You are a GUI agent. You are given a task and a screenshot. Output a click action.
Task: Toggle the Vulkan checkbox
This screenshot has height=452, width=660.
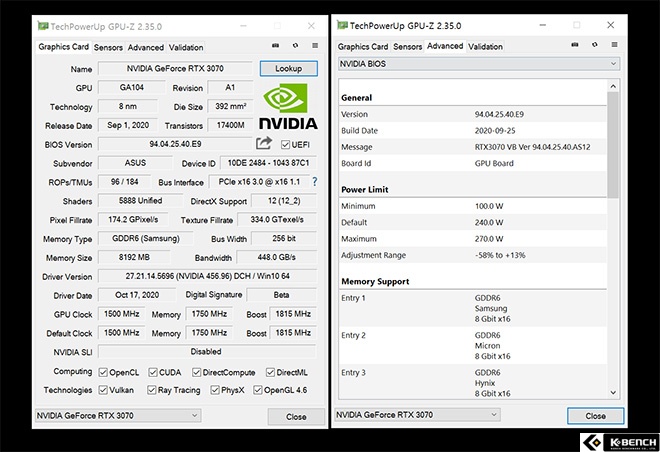pos(103,390)
